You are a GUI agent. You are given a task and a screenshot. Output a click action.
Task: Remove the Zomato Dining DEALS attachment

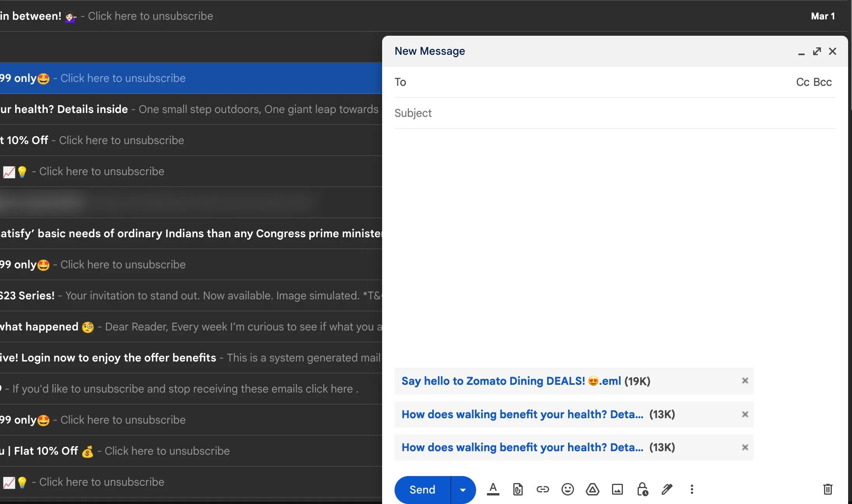pos(744,381)
